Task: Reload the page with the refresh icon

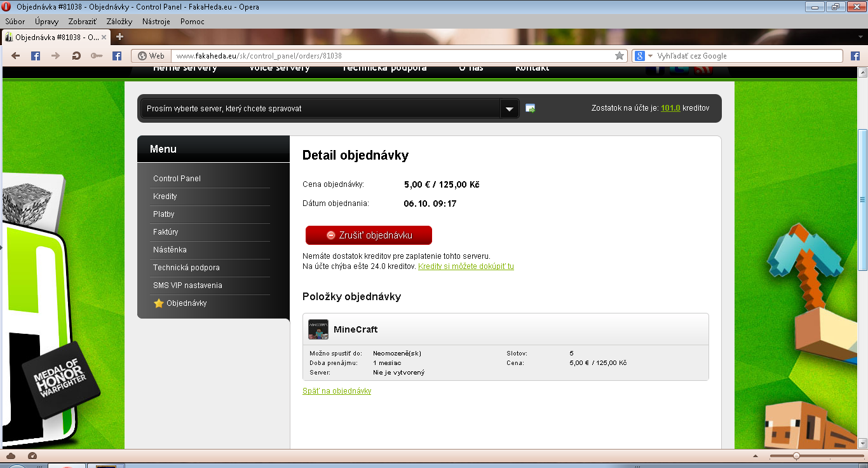Action: click(76, 56)
